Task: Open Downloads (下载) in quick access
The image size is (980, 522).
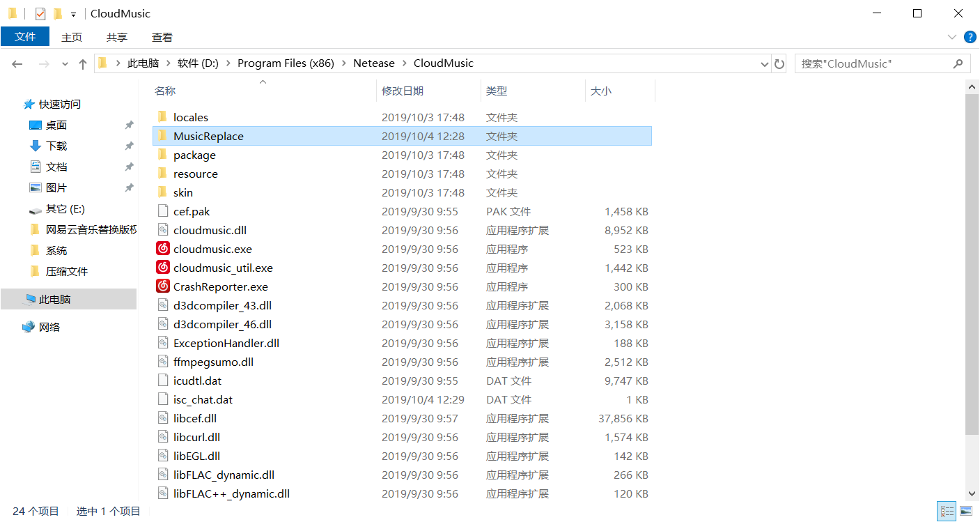Action: 56,146
